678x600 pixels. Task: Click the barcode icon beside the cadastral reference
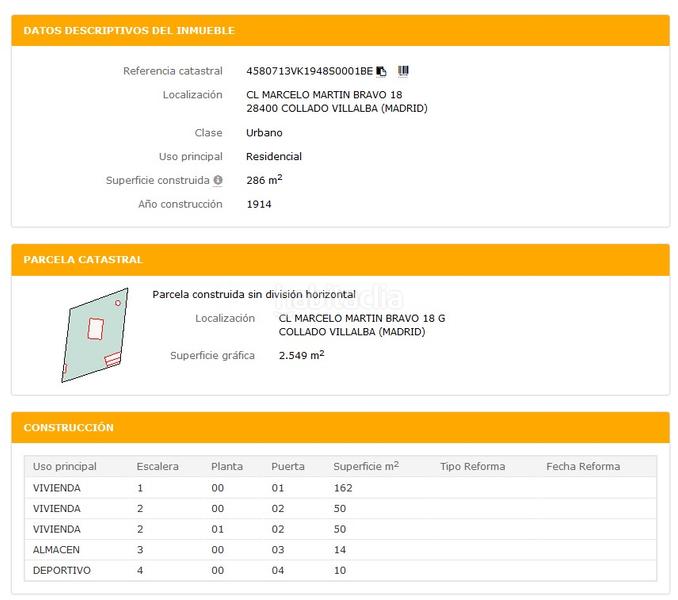403,71
